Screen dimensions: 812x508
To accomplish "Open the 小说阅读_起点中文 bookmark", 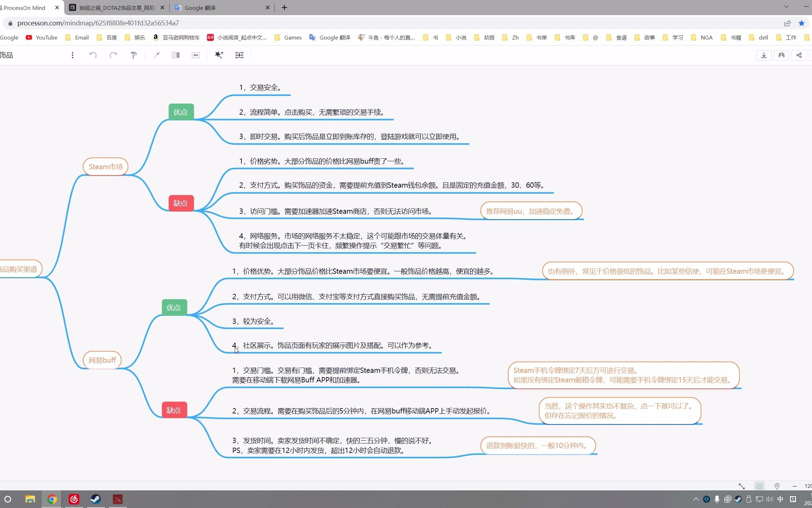I will [x=237, y=37].
